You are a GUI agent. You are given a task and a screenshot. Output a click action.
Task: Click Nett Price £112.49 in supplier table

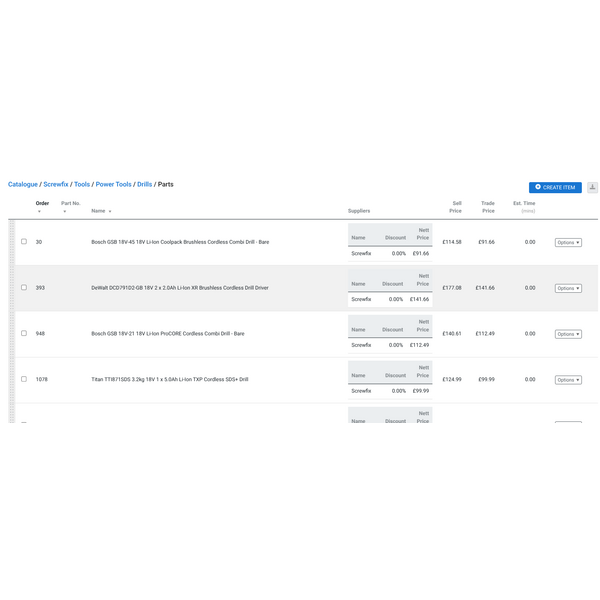pos(419,345)
